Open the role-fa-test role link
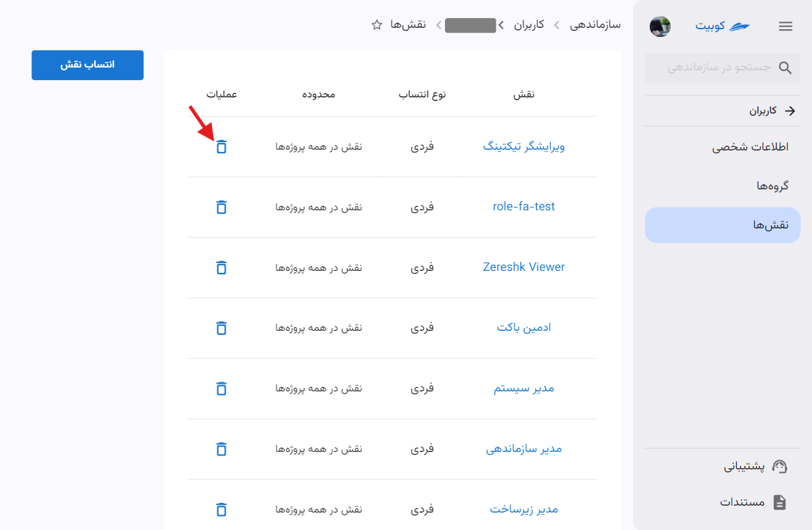 tap(524, 207)
